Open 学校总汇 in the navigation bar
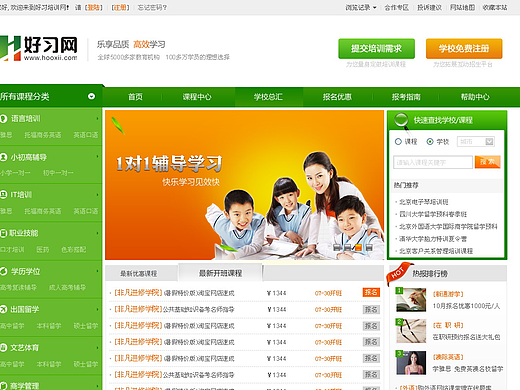520x390 pixels. click(268, 97)
